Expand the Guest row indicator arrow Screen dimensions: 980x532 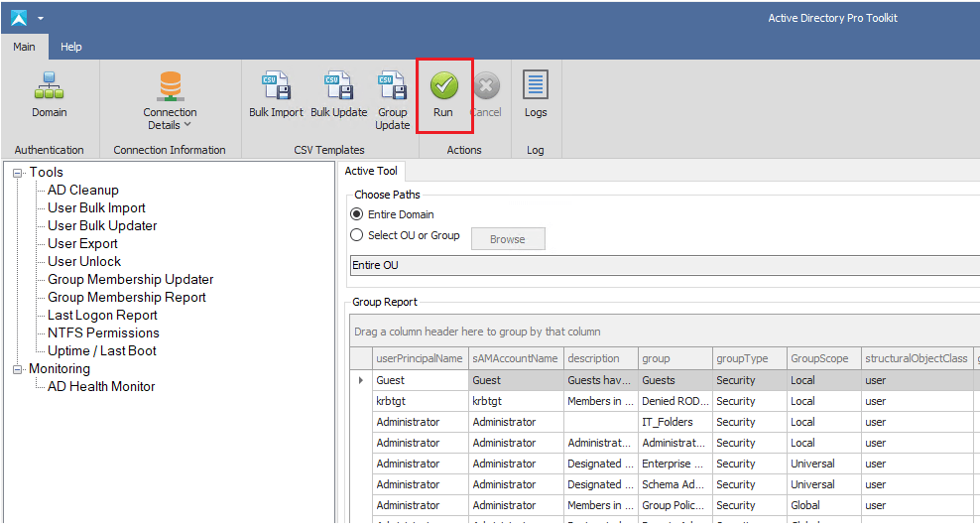pyautogui.click(x=361, y=380)
